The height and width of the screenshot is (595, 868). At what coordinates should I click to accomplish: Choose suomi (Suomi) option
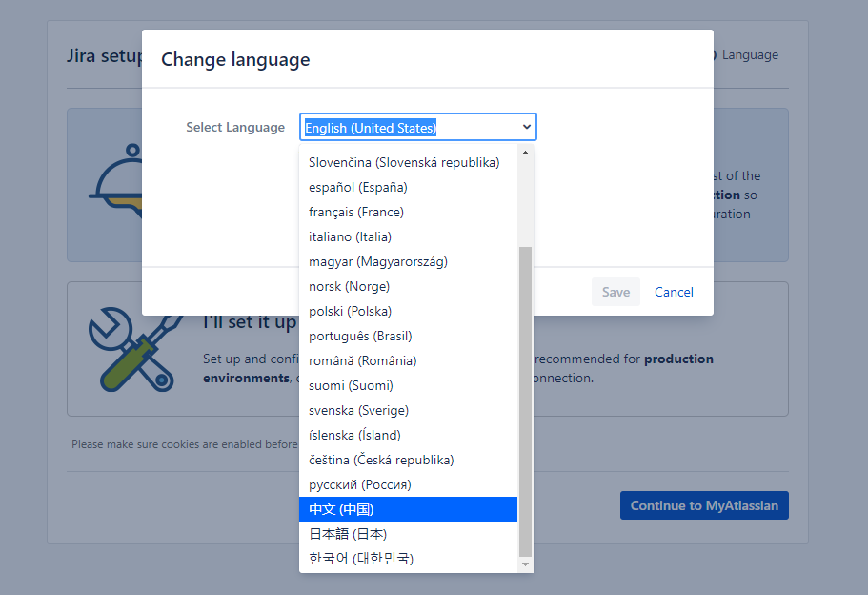point(408,385)
